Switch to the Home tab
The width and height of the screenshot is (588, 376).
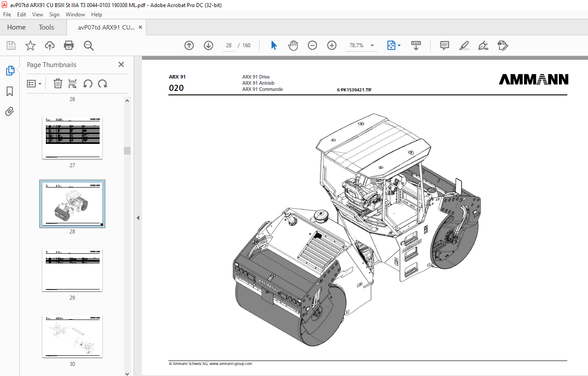(16, 27)
